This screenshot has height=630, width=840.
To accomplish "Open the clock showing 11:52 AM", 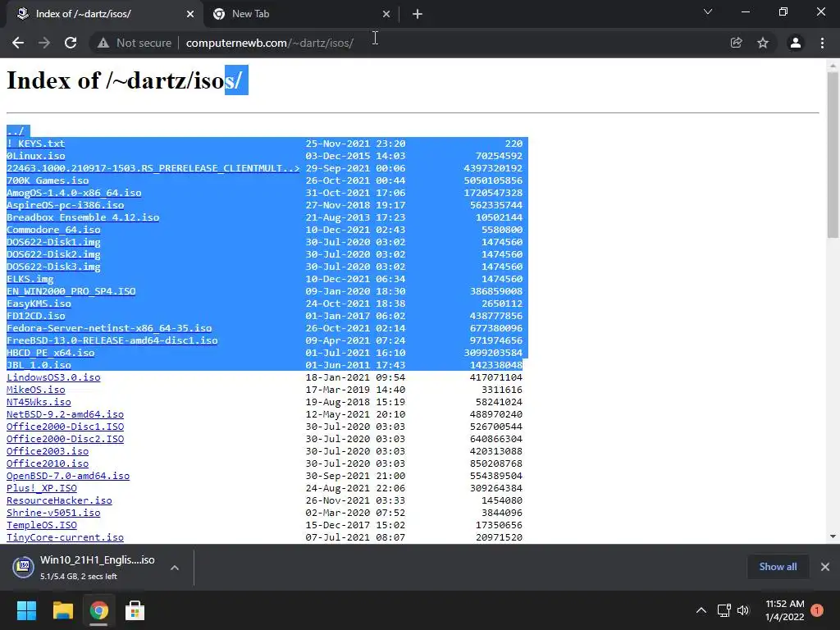I will [785, 610].
